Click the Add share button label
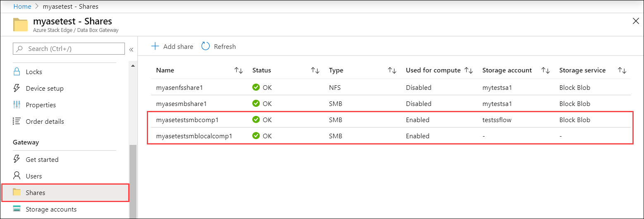The height and width of the screenshot is (219, 644). pos(178,46)
